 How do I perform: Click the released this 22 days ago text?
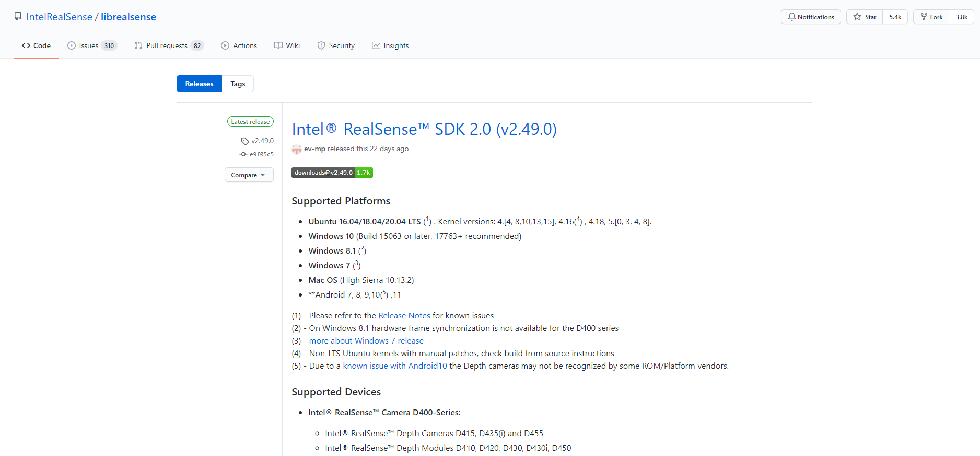(x=368, y=149)
